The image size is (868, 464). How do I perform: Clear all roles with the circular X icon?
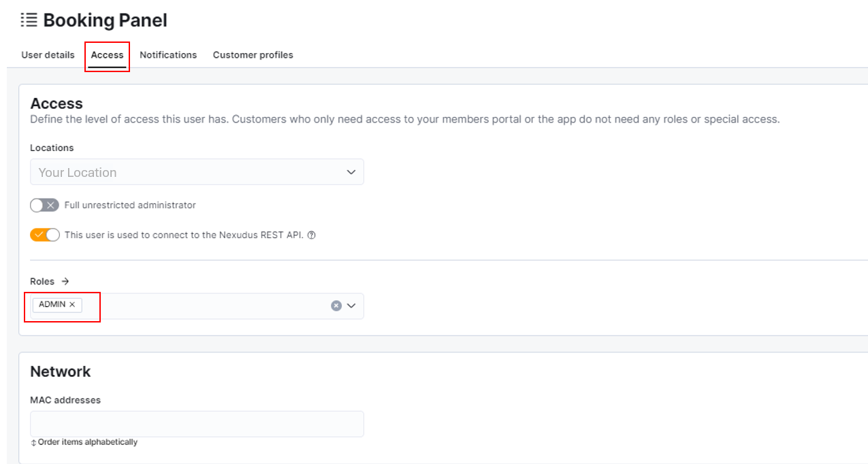[x=336, y=306]
